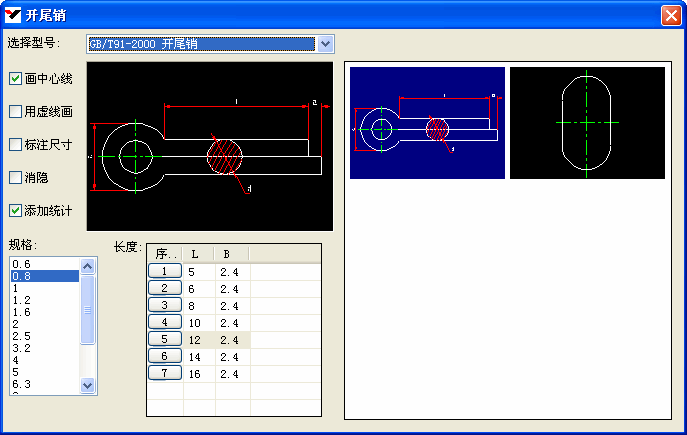Select the L value 16 cell

pos(199,374)
